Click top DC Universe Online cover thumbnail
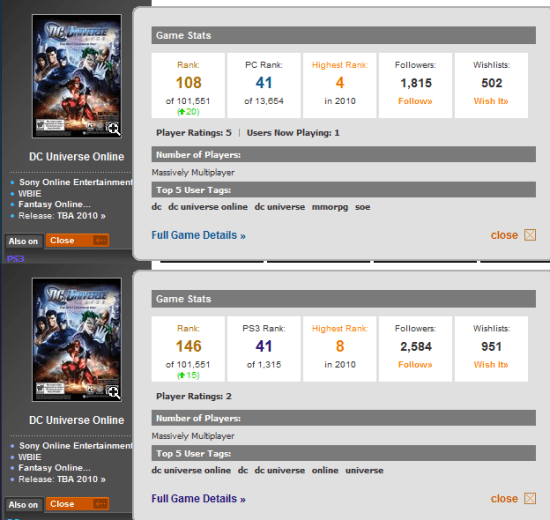Image resolution: width=550 pixels, height=520 pixels. point(77,76)
